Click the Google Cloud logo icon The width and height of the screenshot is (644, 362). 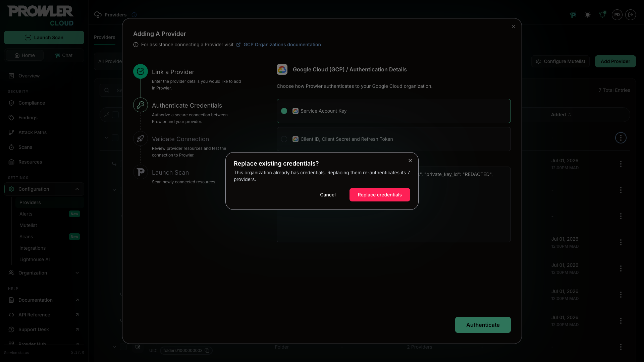coord(282,69)
